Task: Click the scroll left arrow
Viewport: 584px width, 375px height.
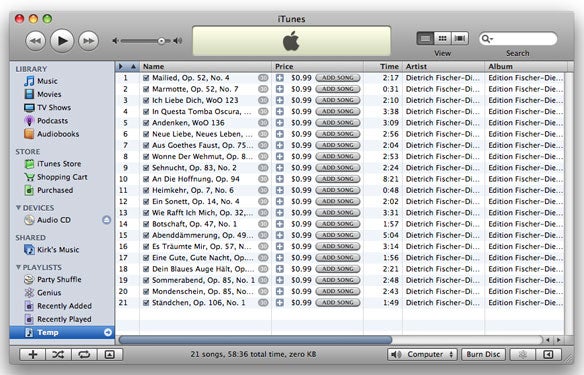Action: tap(548, 340)
